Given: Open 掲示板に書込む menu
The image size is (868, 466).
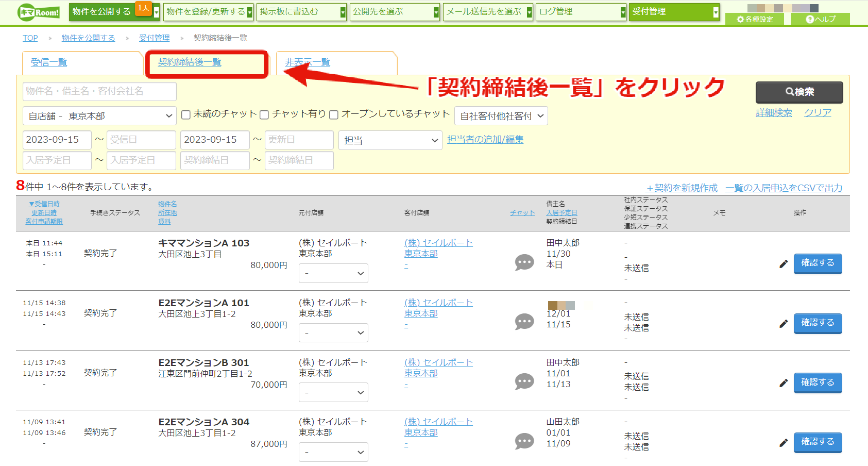Looking at the screenshot, I should tap(301, 11).
